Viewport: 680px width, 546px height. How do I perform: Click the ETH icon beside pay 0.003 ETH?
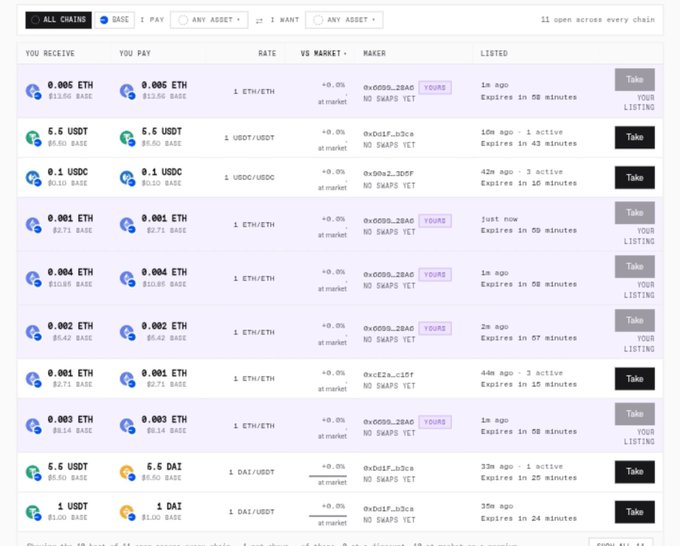[127, 426]
